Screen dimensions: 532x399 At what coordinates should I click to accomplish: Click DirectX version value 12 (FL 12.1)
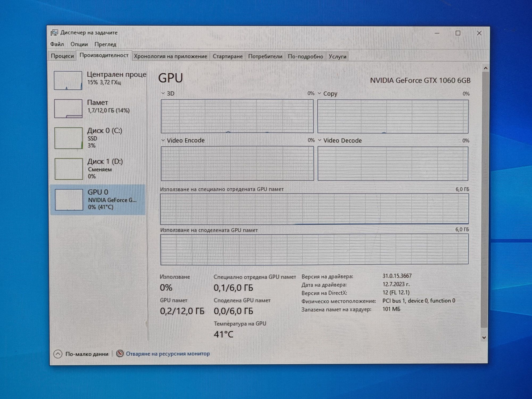(x=396, y=292)
